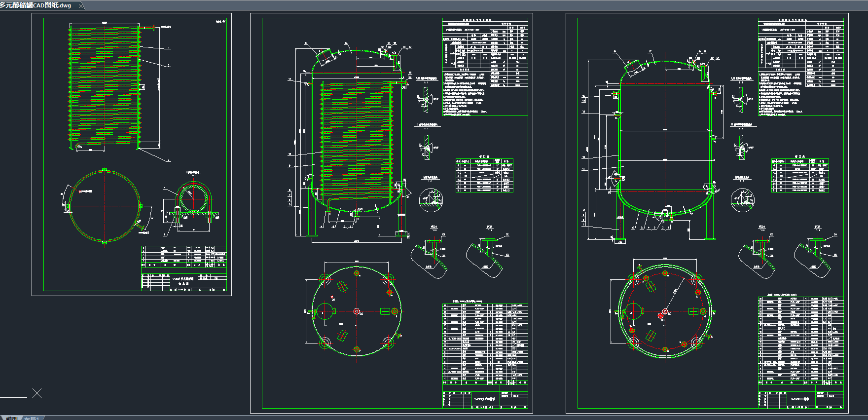Select the empty tank elevation in right sheet
This screenshot has height=420, width=868.
click(665, 143)
